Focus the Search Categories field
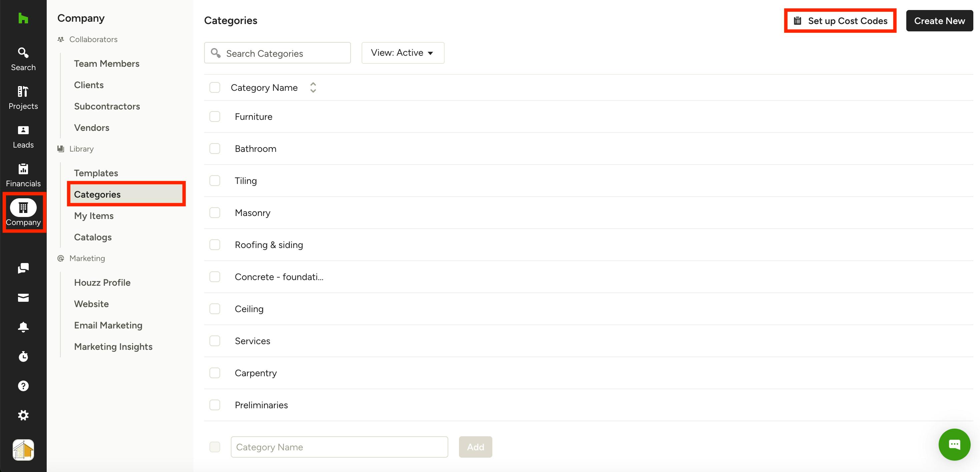 pos(282,53)
